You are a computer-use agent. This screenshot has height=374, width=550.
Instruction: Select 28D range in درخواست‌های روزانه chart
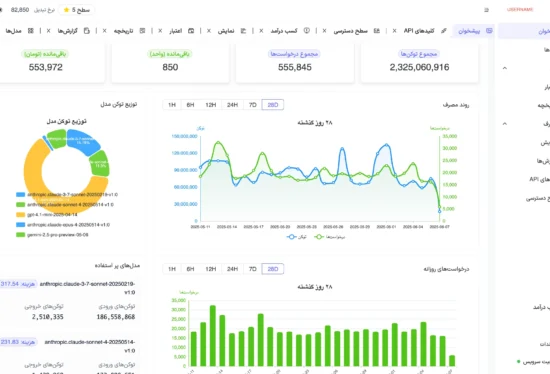point(273,269)
